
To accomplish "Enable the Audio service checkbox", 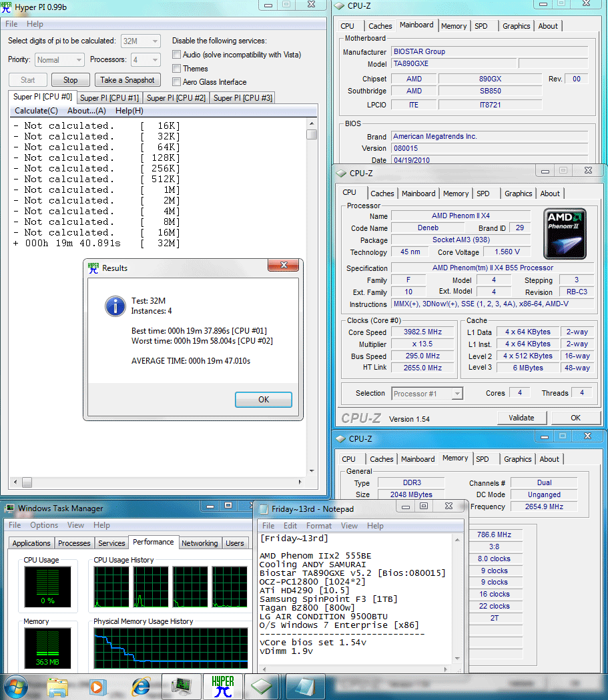I will tap(177, 55).
